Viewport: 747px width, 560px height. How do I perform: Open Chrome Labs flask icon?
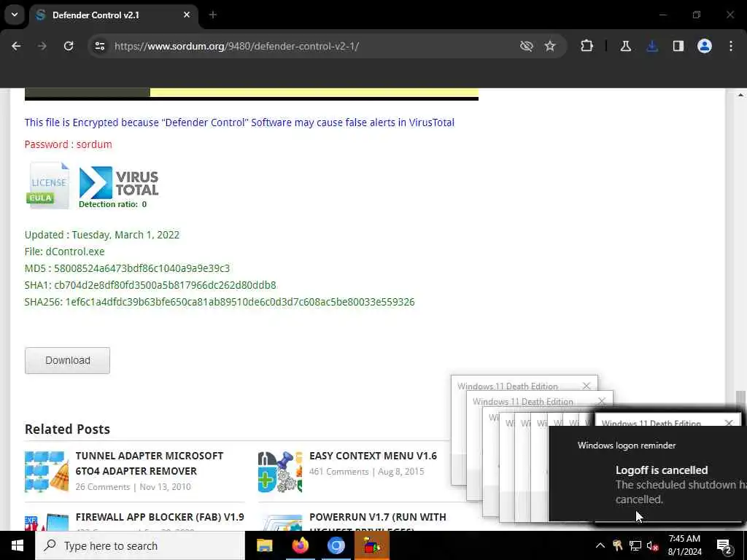pyautogui.click(x=625, y=46)
